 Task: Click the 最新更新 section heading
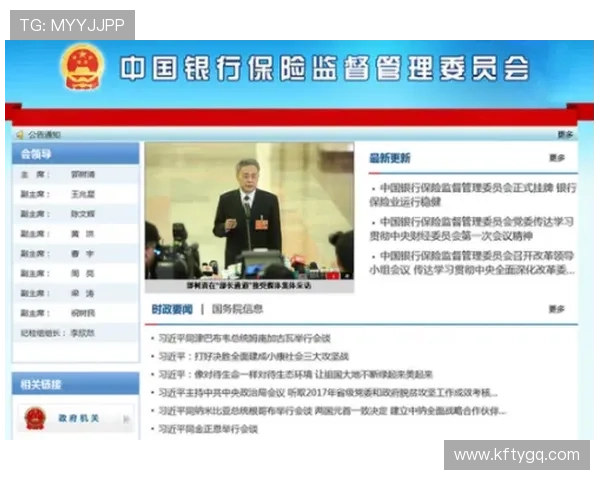coord(390,158)
